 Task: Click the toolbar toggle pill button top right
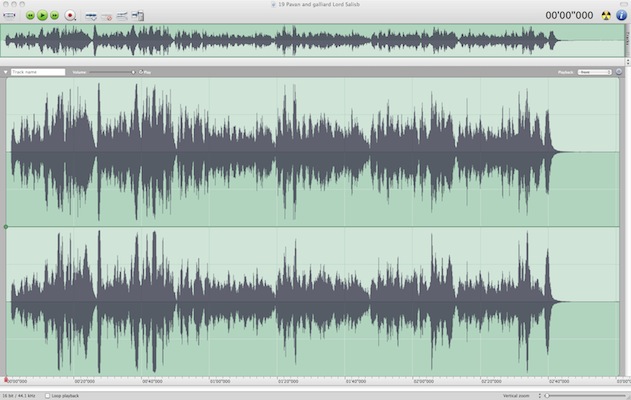(623, 4)
